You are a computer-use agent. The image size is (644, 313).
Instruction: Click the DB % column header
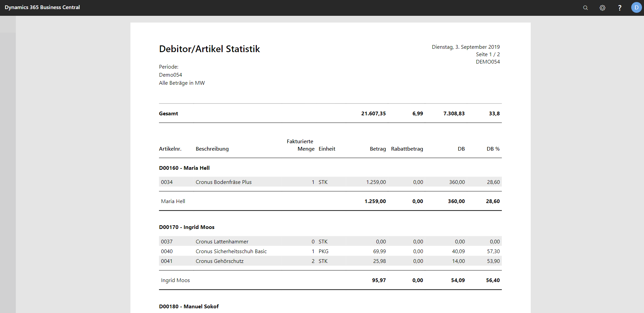tap(493, 149)
